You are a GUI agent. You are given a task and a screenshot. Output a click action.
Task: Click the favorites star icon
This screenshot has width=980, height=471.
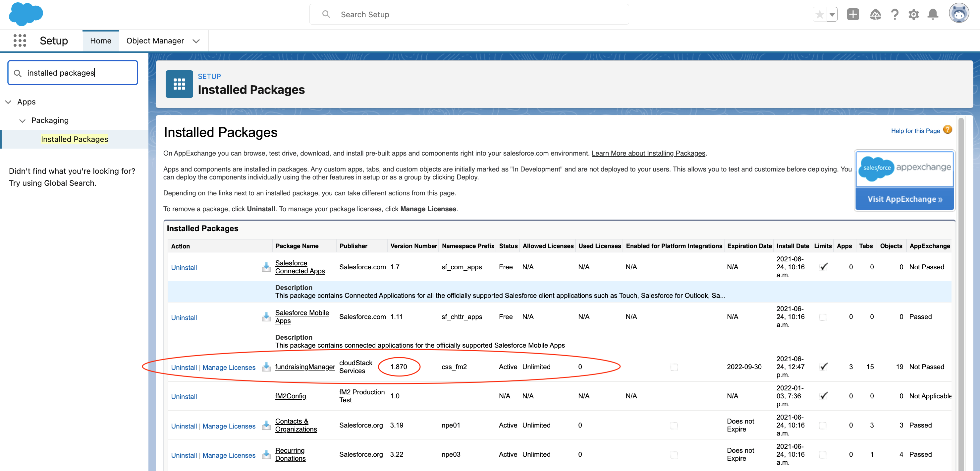pyautogui.click(x=819, y=15)
